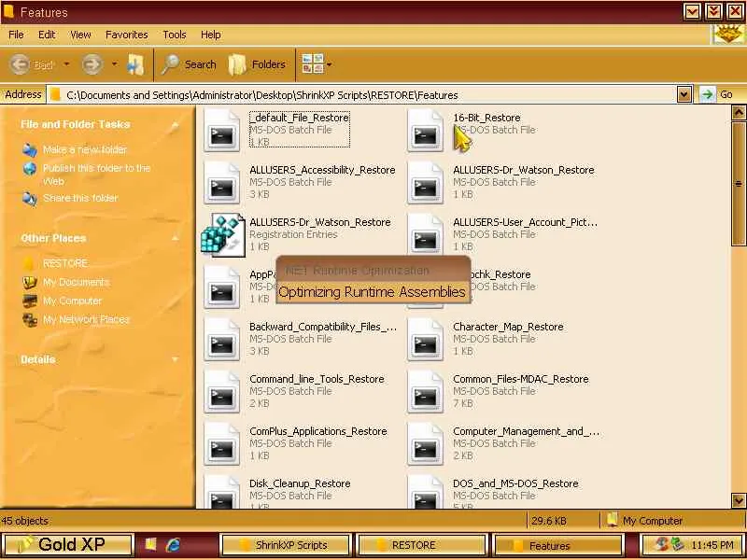Click vertical scrollbar up arrow
This screenshot has width=747, height=560.
coord(739,112)
